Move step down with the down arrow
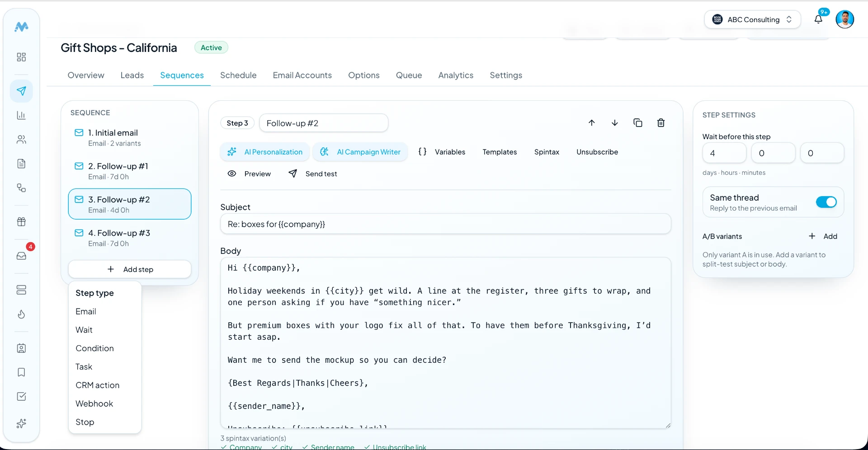868x450 pixels. tap(615, 123)
